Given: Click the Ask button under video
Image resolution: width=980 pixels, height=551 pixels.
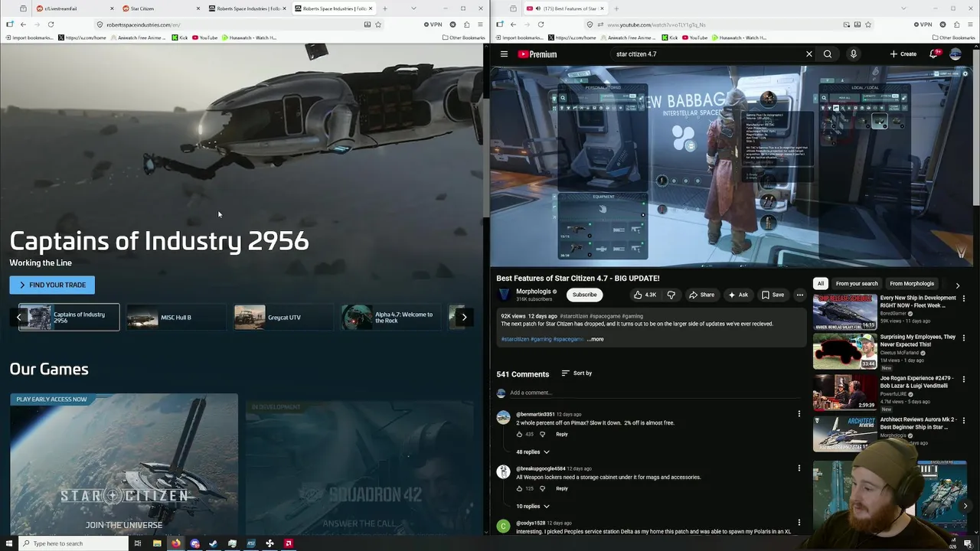Looking at the screenshot, I should pyautogui.click(x=738, y=295).
